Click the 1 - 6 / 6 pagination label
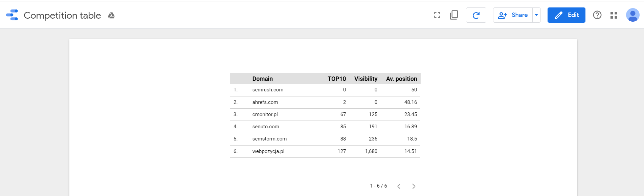 pos(378,186)
